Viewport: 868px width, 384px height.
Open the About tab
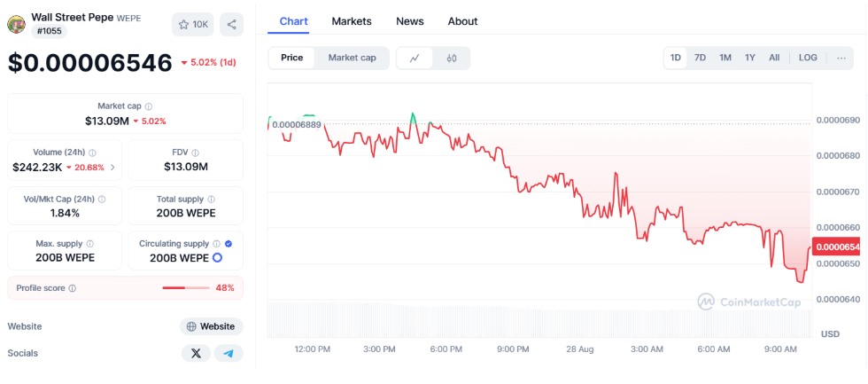click(x=462, y=21)
